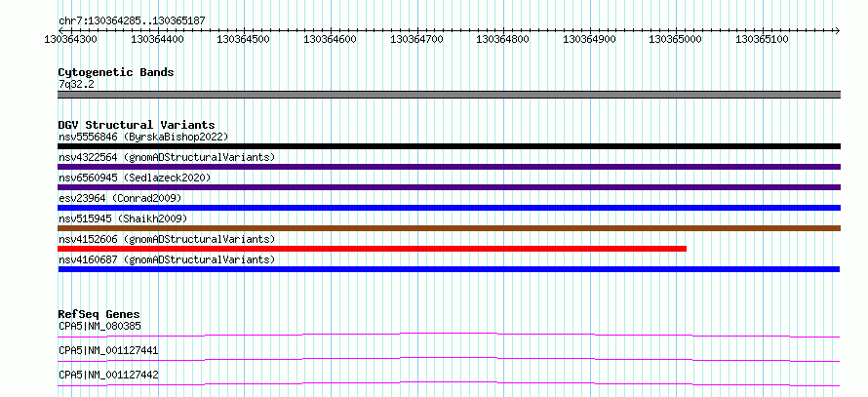
Task: Click the purple nsv4322564 variant bar
Action: [449, 167]
